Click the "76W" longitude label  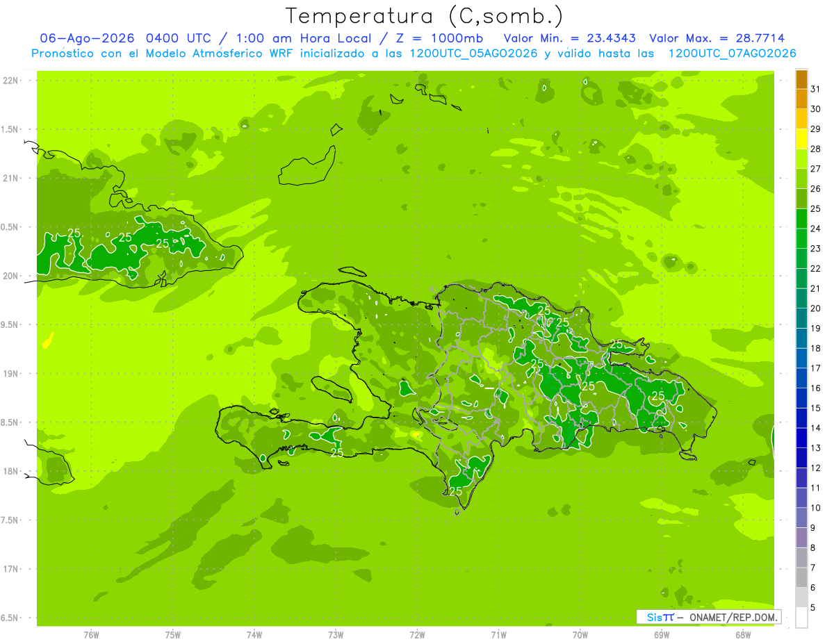(91, 635)
